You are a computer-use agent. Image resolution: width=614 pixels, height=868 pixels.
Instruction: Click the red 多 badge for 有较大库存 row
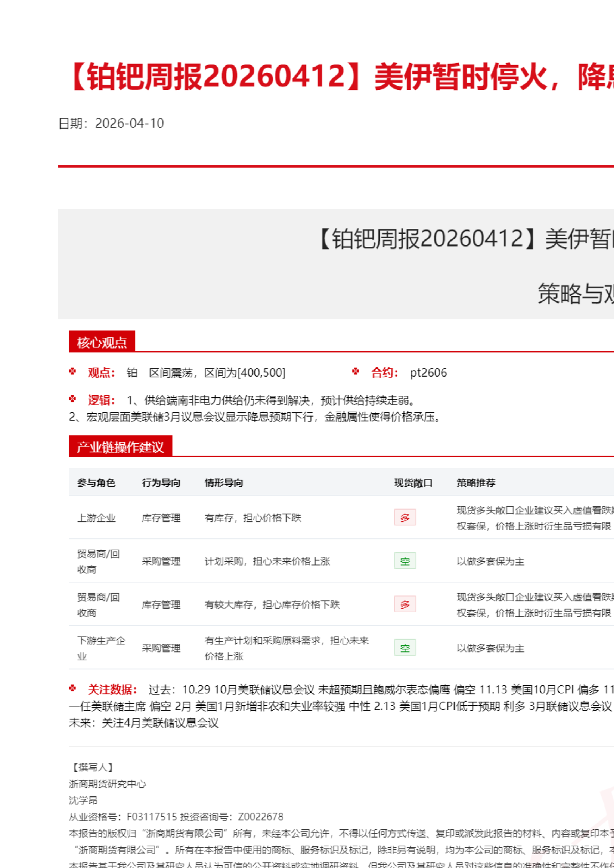click(405, 605)
